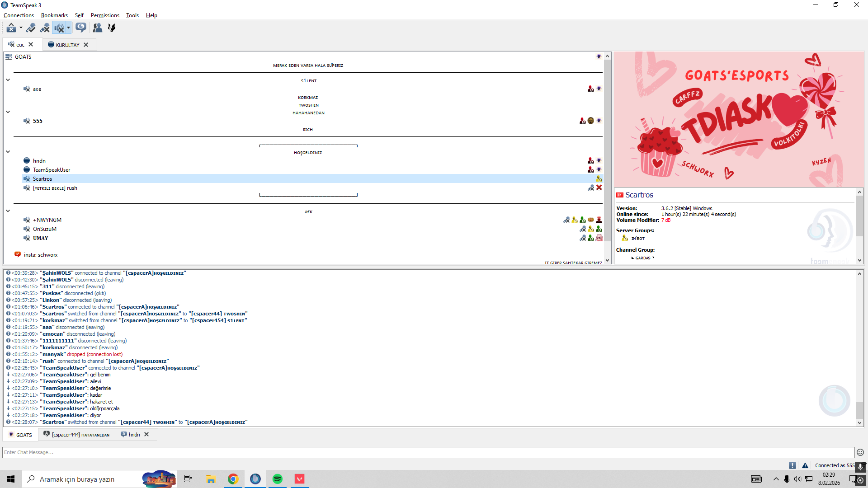The image size is (868, 488).
Task: Collapse the S1LENT channel
Action: 8,80
